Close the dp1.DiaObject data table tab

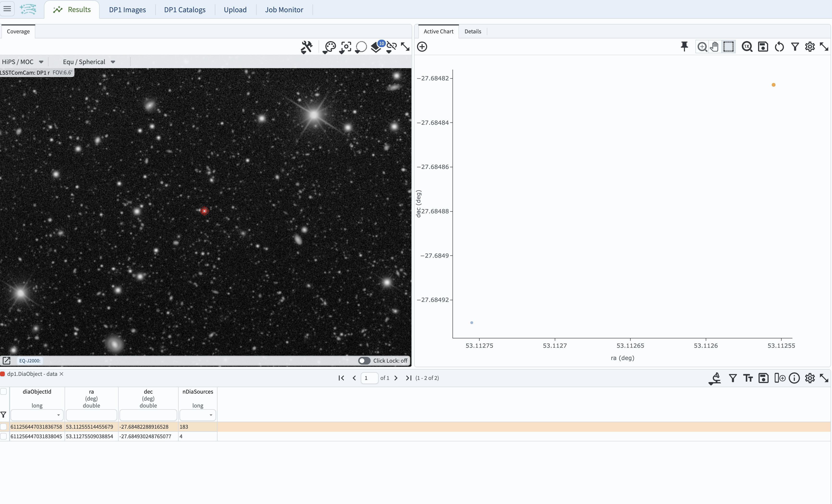pos(61,374)
